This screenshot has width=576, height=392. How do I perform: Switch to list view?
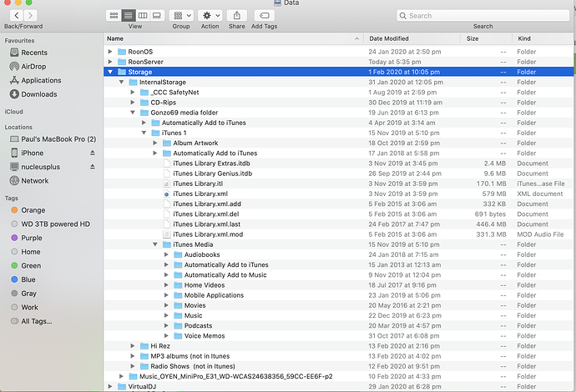tap(129, 15)
